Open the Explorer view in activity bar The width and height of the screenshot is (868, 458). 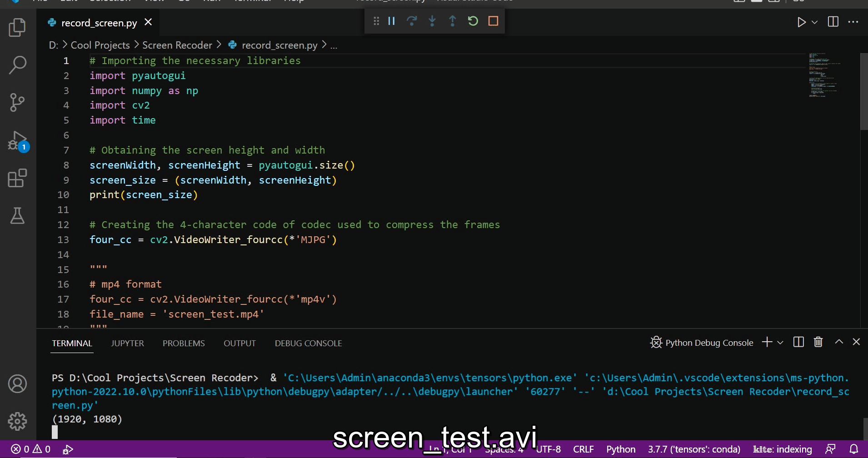pos(17,28)
